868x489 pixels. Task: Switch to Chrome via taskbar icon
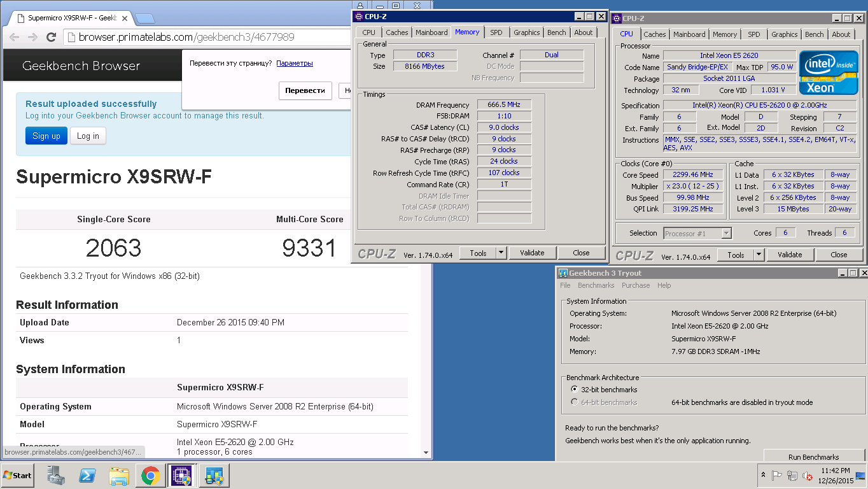point(151,476)
